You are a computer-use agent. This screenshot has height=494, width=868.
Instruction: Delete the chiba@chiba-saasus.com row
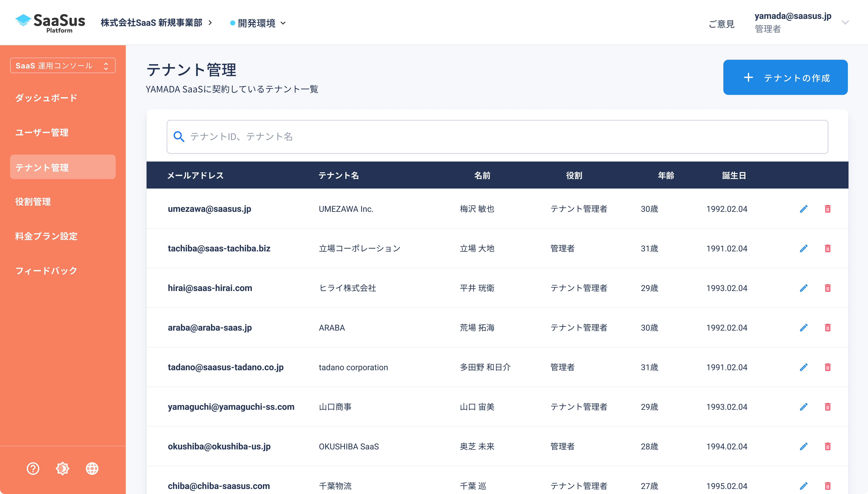(x=828, y=486)
